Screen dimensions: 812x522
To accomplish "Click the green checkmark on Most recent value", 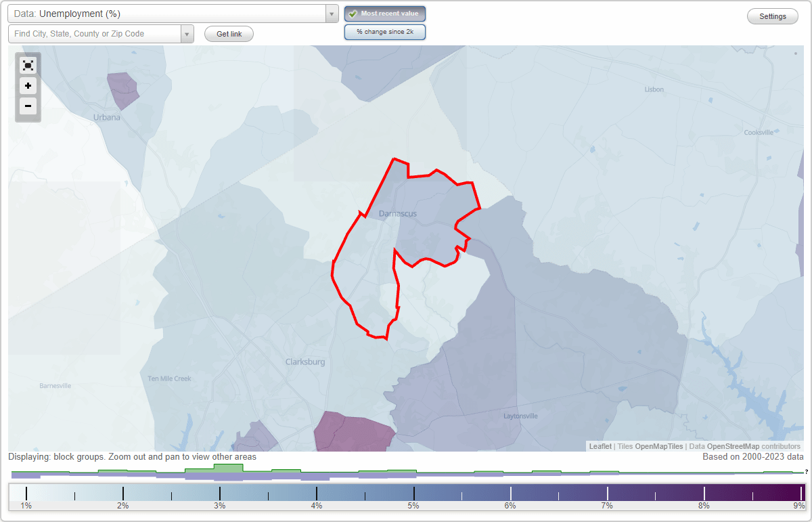I will point(352,14).
